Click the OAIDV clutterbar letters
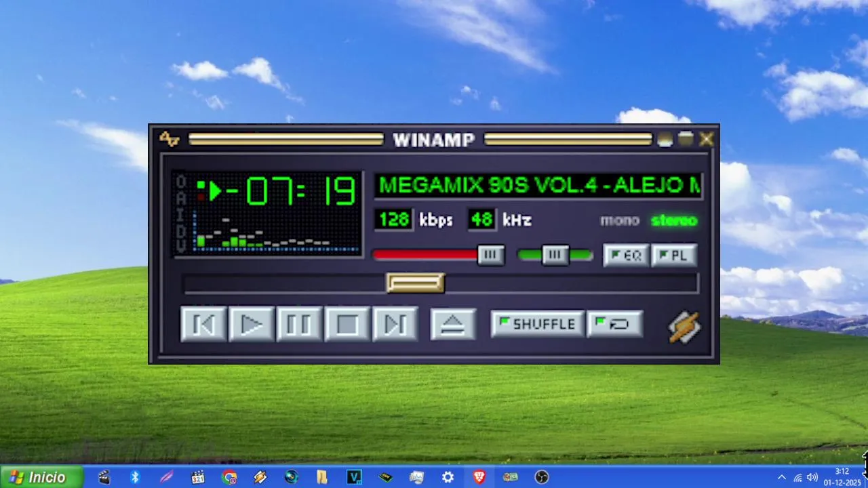 point(181,214)
